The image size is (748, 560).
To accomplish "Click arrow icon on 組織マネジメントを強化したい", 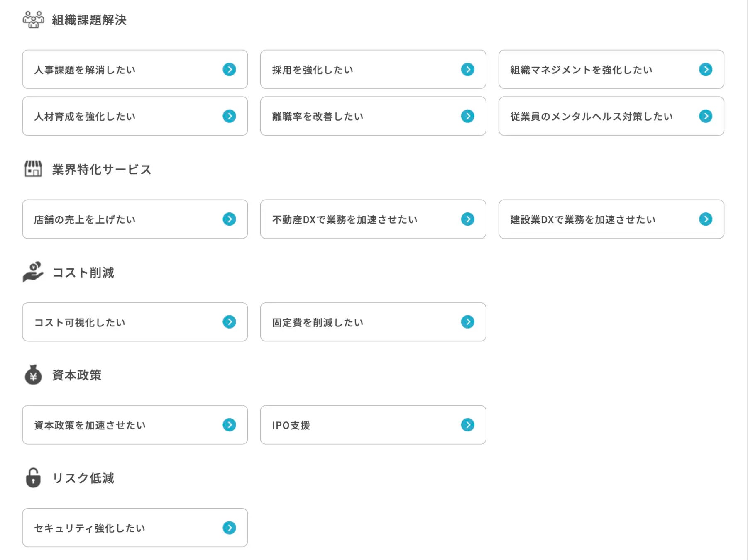I will pyautogui.click(x=705, y=69).
